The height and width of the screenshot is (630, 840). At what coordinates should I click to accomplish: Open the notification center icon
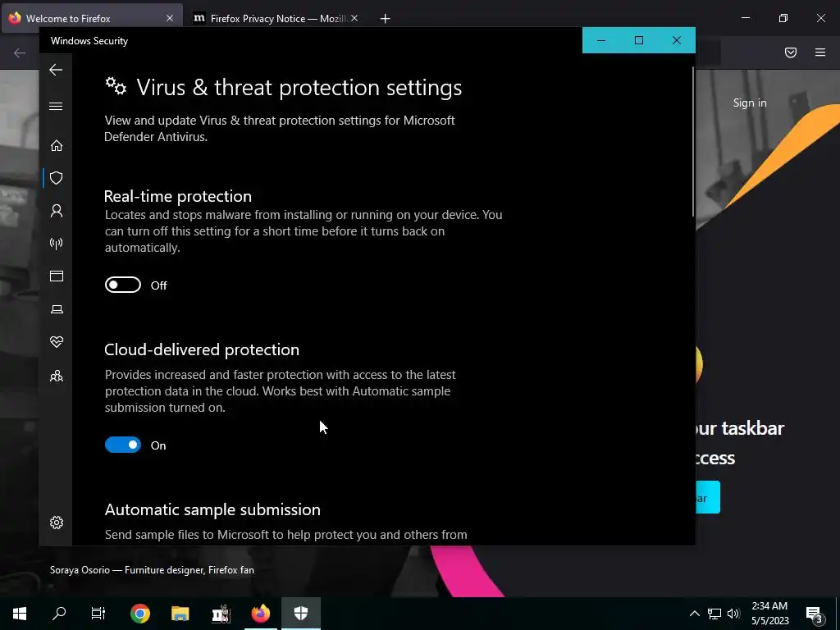coord(815,614)
